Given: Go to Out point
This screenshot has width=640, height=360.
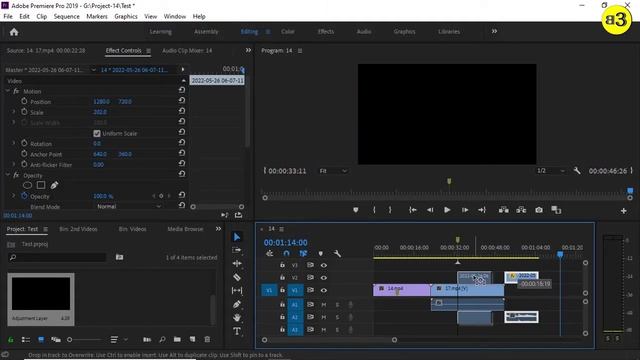Looking at the screenshot, I should pyautogui.click(x=482, y=210).
